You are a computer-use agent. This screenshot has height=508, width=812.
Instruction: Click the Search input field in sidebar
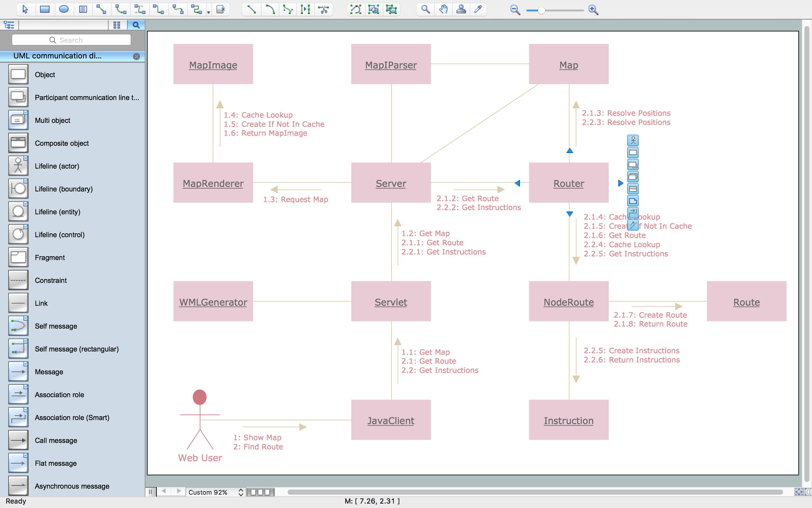[71, 40]
